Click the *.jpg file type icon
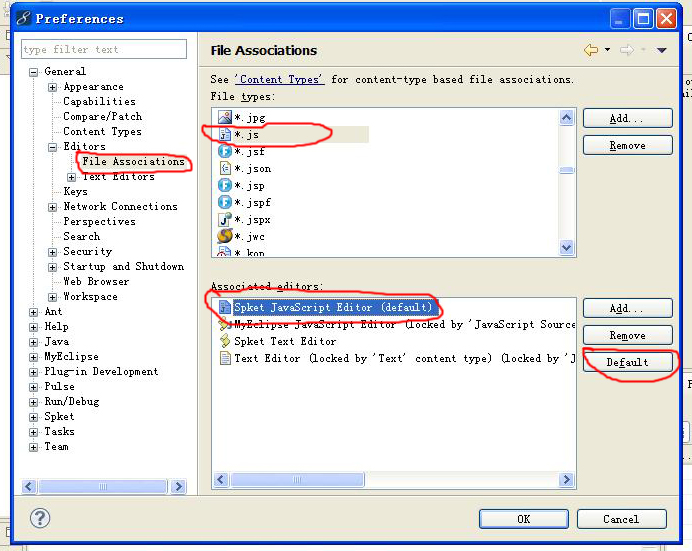 (225, 117)
